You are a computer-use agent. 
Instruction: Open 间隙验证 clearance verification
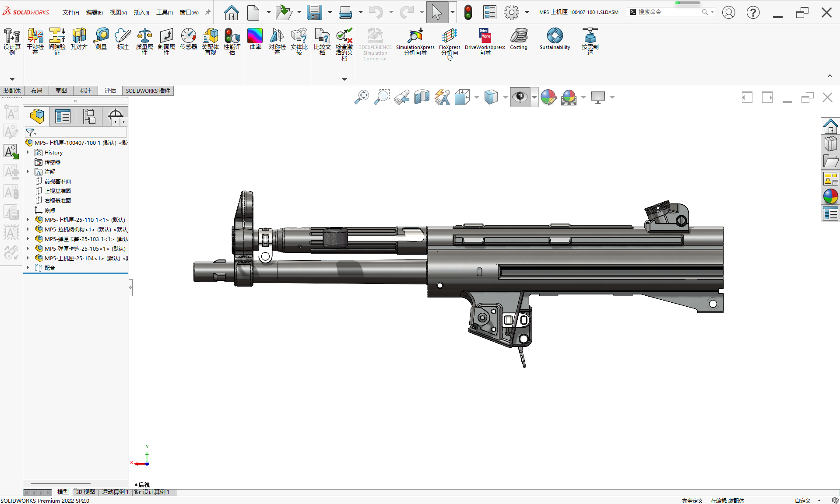pyautogui.click(x=57, y=41)
